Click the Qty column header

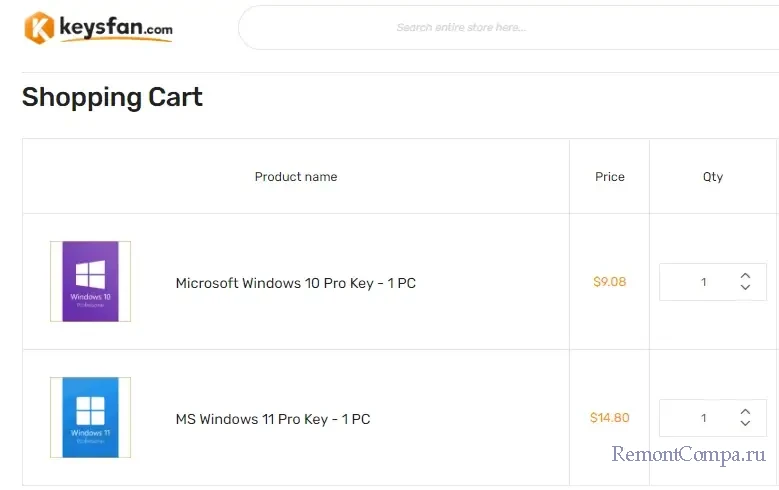click(713, 177)
